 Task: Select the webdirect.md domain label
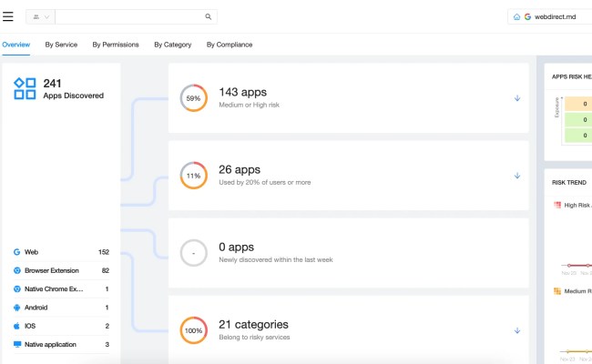(x=555, y=17)
